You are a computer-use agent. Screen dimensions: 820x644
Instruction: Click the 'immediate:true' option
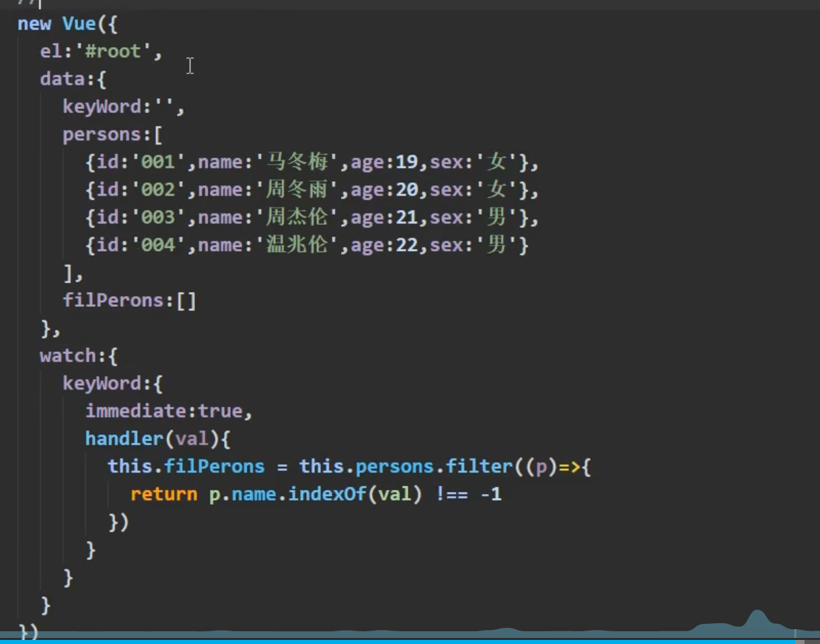(x=168, y=411)
